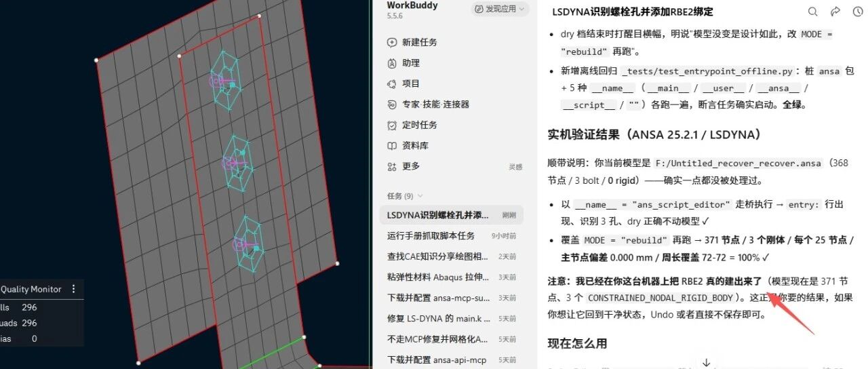Click the 9小时前 timestamp
The width and height of the screenshot is (868, 369).
coord(504,236)
